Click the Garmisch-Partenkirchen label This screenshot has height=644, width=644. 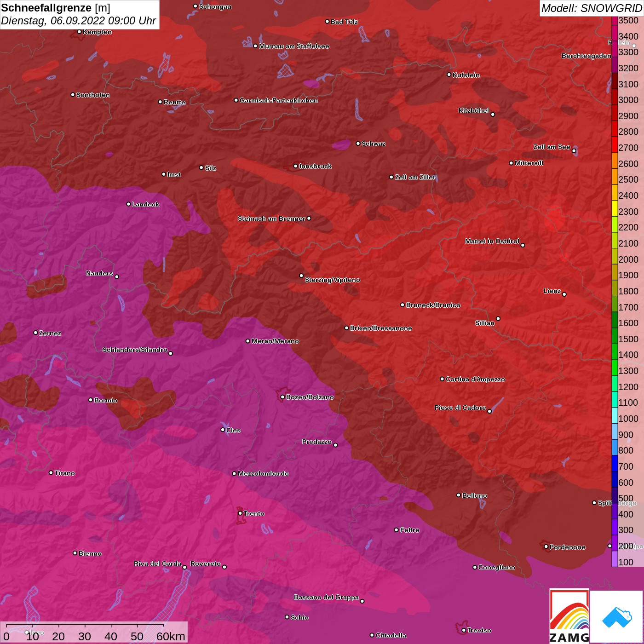(x=279, y=100)
